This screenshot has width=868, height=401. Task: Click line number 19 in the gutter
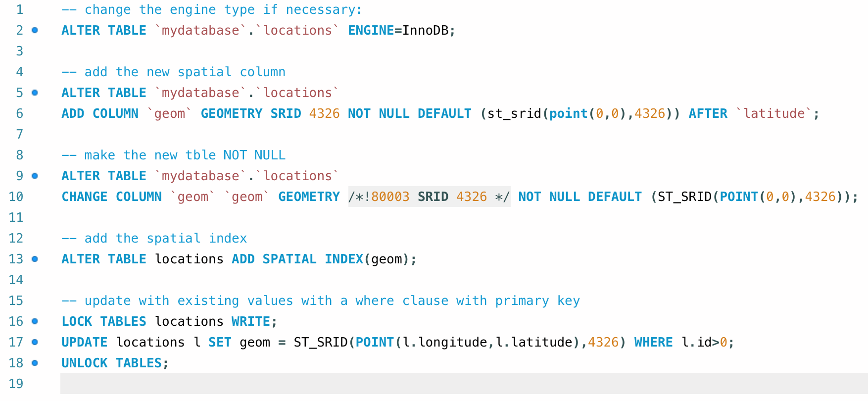point(16,384)
